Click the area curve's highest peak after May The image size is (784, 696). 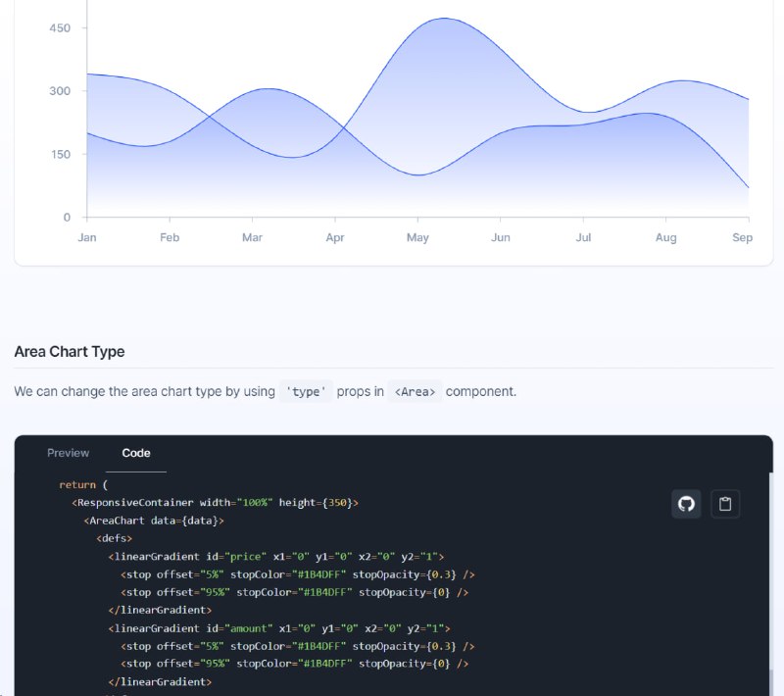pyautogui.click(x=445, y=19)
